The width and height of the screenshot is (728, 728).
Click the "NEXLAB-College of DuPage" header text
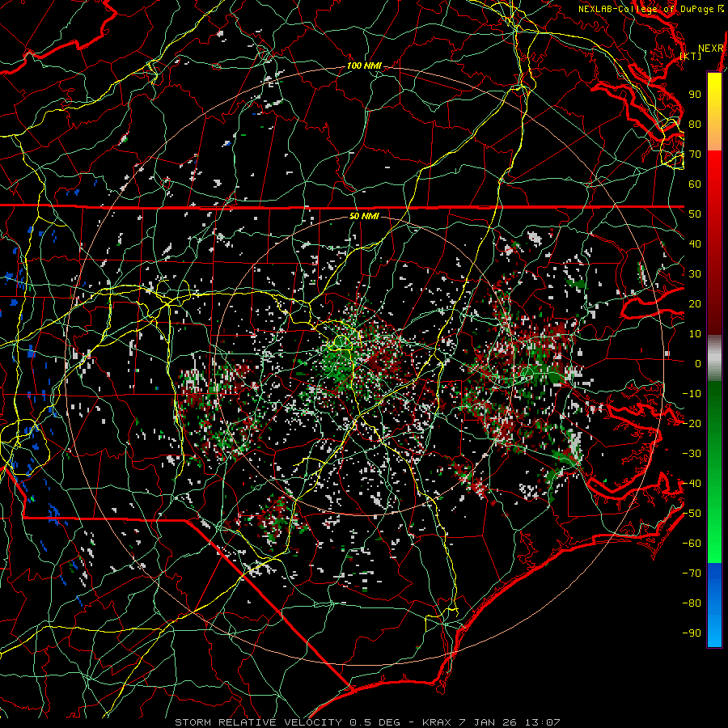click(647, 9)
